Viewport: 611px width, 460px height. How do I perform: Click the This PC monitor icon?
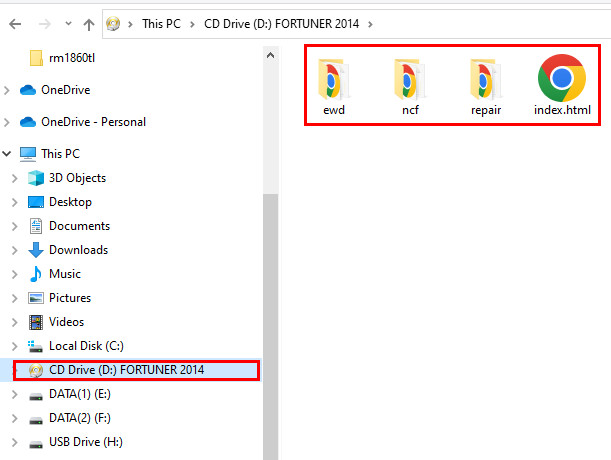point(28,154)
